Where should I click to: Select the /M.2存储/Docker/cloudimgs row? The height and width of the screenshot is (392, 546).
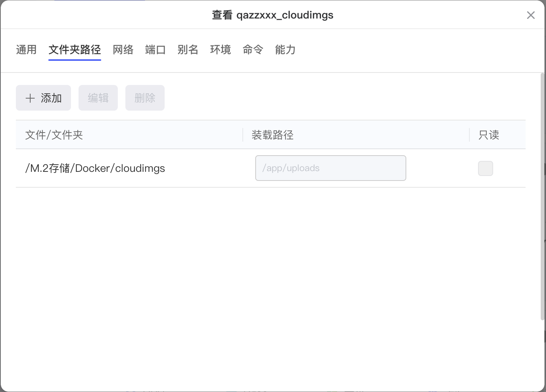95,168
